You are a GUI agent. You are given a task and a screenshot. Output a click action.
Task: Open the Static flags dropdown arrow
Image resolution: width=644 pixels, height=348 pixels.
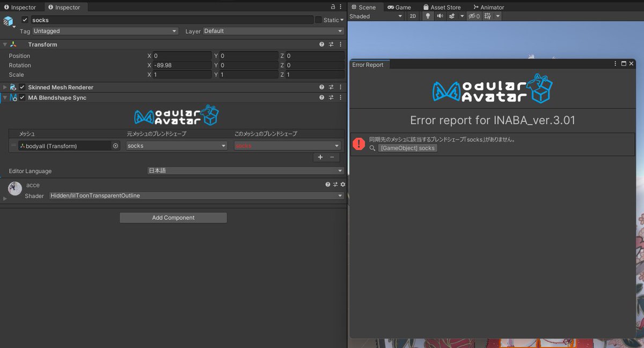342,20
